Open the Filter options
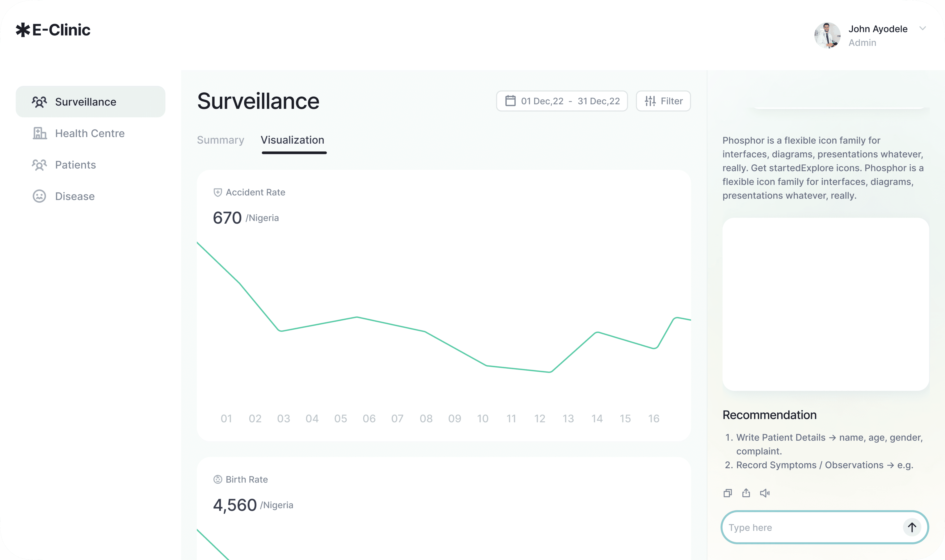The width and height of the screenshot is (945, 560). pos(663,101)
